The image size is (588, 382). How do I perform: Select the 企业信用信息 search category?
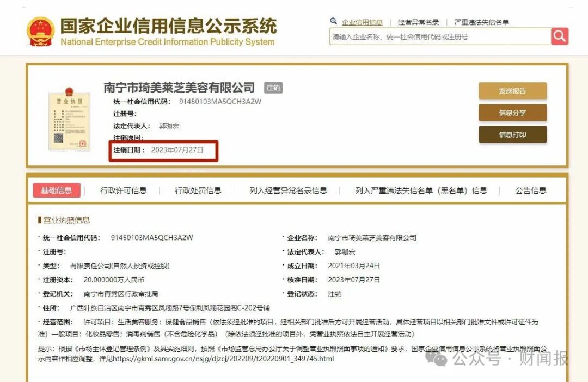[x=362, y=22]
